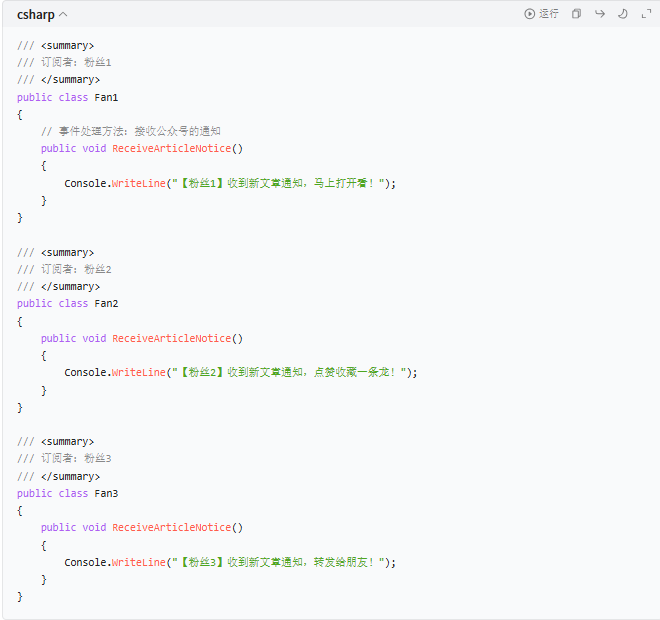Collapse the code block using the csharp chevron
The width and height of the screenshot is (660, 620).
[64, 15]
